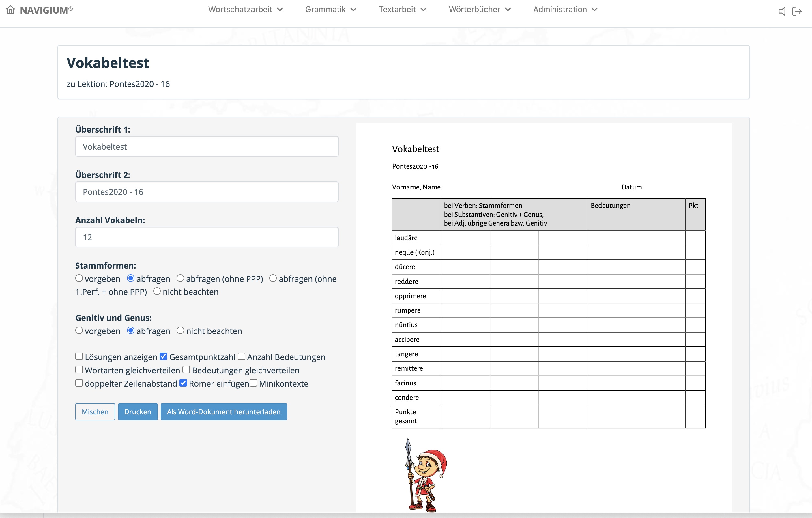Focus the Überschrift 2 input field
812x518 pixels.
(207, 192)
